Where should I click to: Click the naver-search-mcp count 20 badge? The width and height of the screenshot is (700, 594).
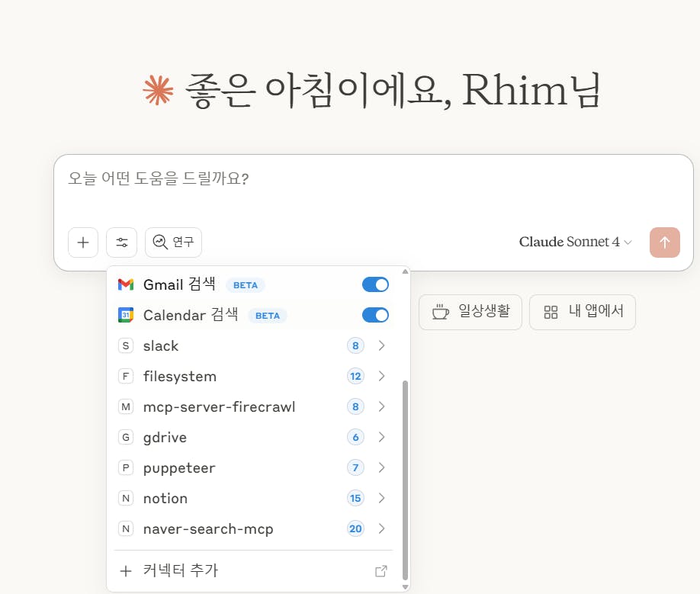tap(355, 529)
